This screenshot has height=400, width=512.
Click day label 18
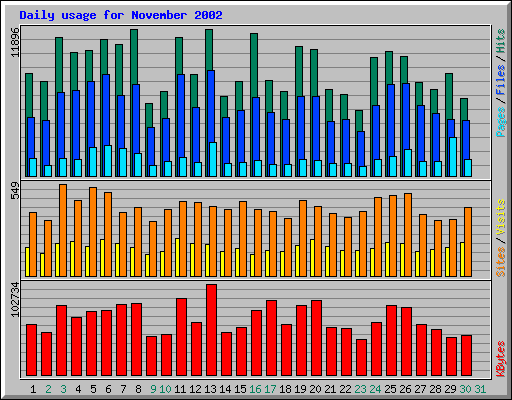point(285,389)
